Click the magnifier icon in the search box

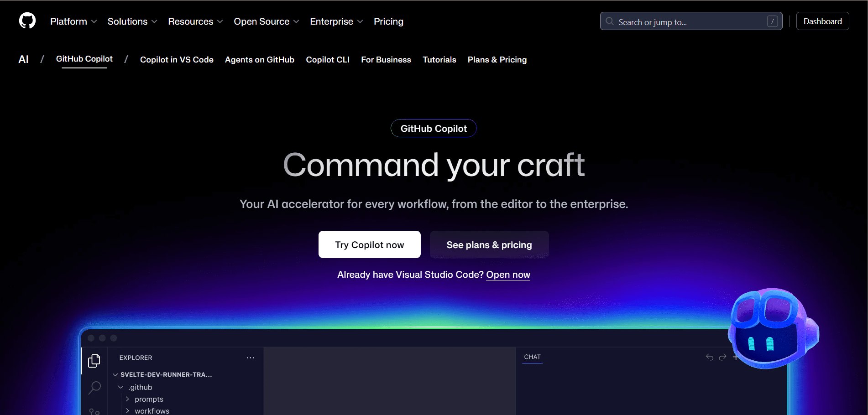click(x=609, y=21)
